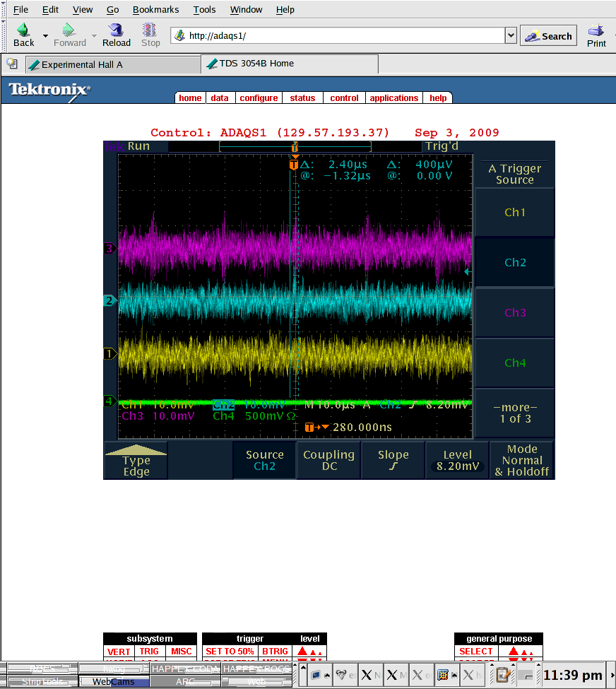
Task: Open the Bookmarks menu
Action: [x=155, y=9]
